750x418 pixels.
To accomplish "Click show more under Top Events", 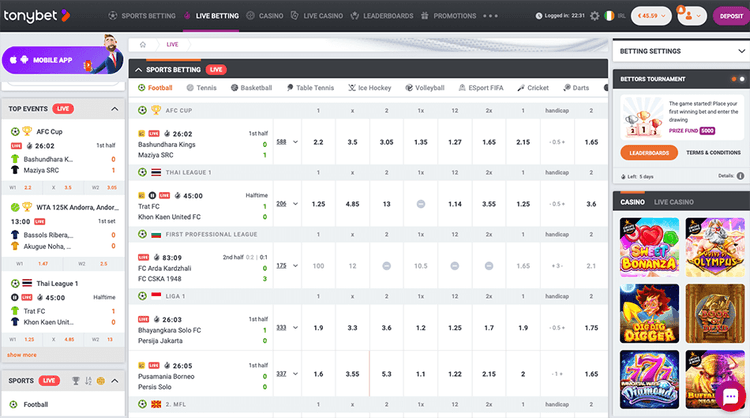I will [22, 355].
